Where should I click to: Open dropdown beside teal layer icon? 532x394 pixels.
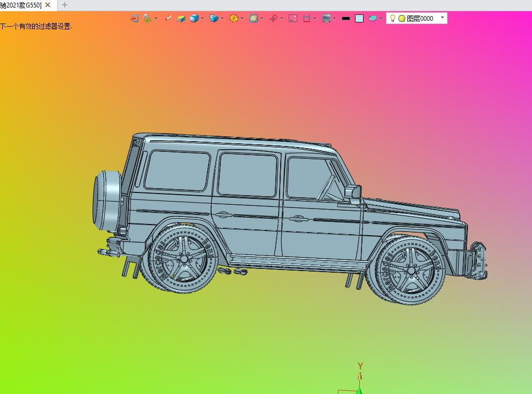tap(381, 18)
